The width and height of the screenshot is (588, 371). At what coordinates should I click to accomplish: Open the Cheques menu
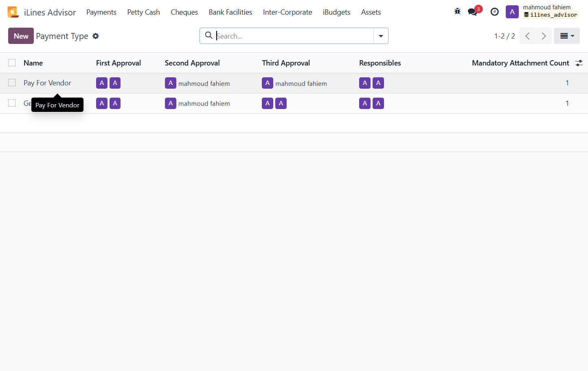point(184,12)
